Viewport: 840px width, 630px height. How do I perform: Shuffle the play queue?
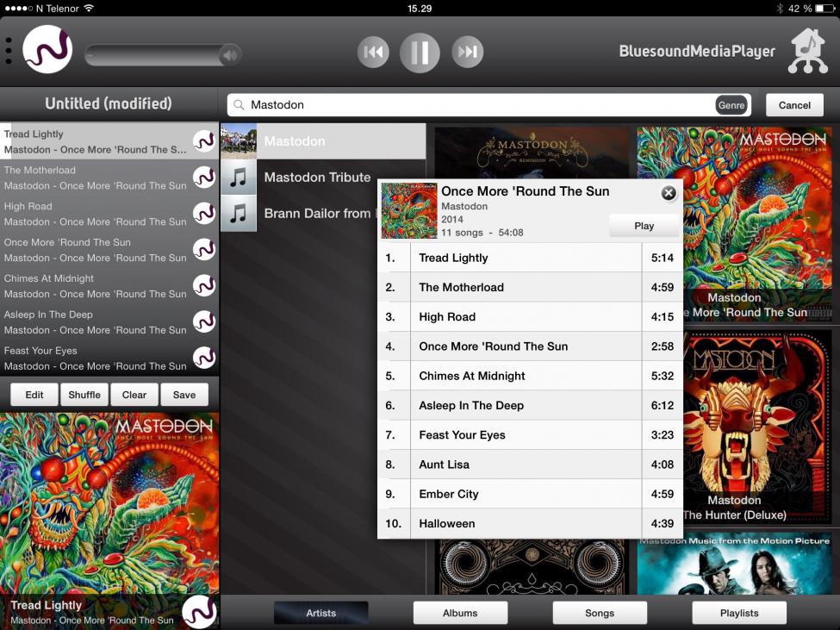pyautogui.click(x=84, y=395)
